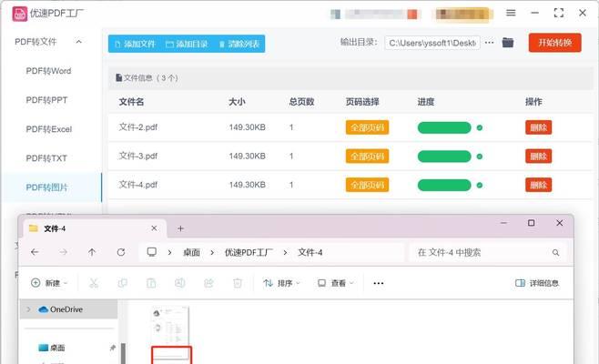Screen dimensions: 599x364
Task: Click the search magnifier icon in Explorer
Action: 555,252
